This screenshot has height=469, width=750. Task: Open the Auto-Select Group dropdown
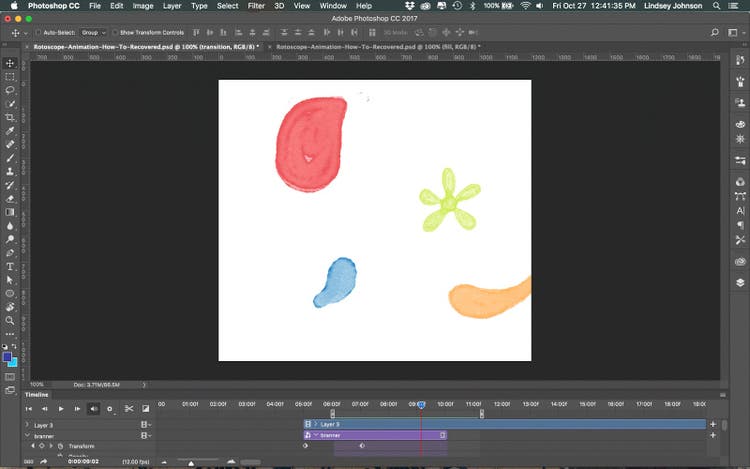tap(93, 33)
